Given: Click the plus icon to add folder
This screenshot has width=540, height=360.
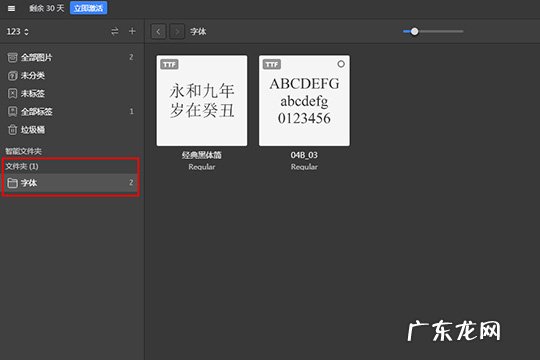Looking at the screenshot, I should [132, 31].
